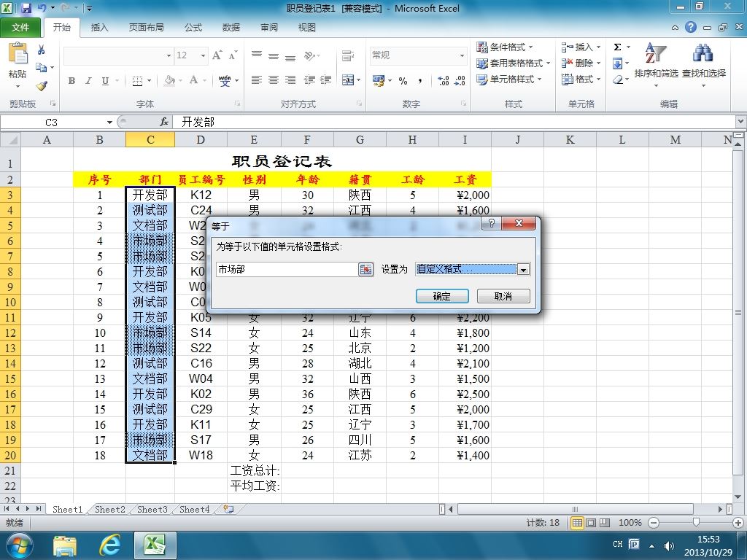Click the dialog help question mark button
This screenshot has height=560, width=747.
(491, 223)
